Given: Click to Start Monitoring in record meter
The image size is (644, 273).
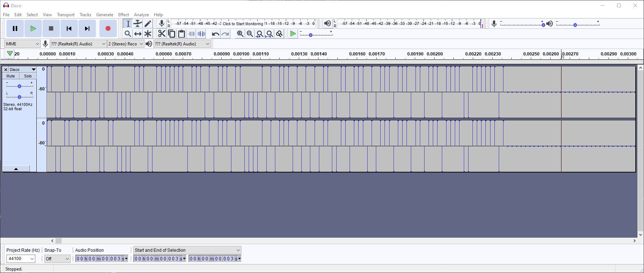Looking at the screenshot, I should pos(243,24).
